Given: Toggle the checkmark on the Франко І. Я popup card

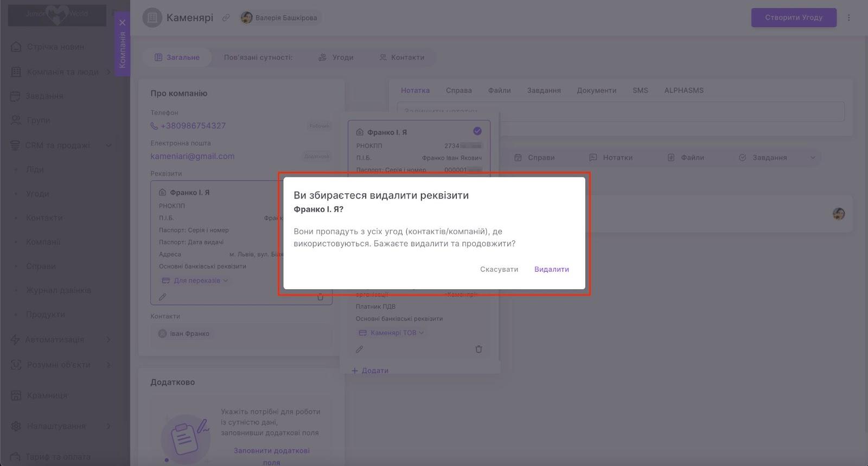Looking at the screenshot, I should [x=477, y=131].
